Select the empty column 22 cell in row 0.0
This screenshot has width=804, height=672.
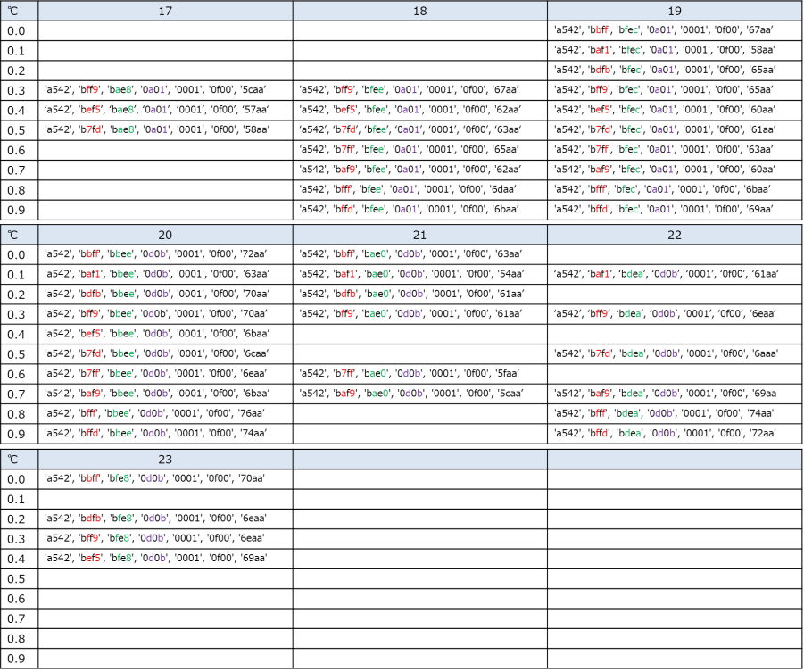[674, 254]
